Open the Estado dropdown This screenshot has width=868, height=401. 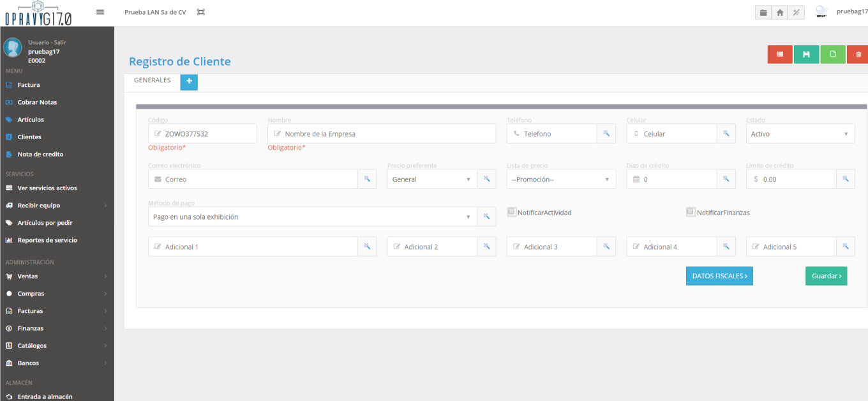click(800, 133)
